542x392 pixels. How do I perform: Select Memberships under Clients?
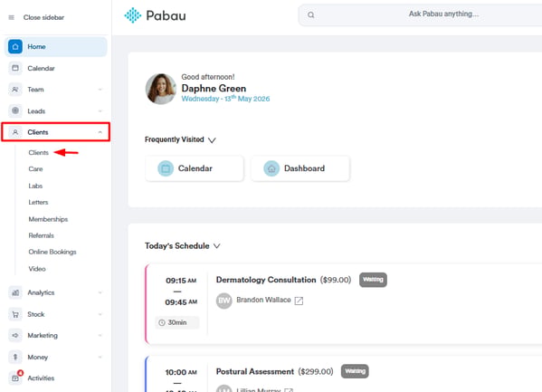(48, 219)
